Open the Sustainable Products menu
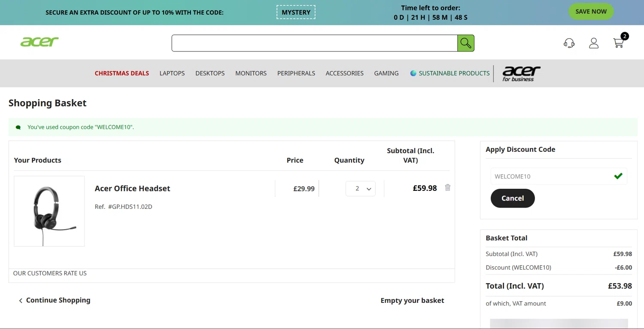 tap(454, 73)
